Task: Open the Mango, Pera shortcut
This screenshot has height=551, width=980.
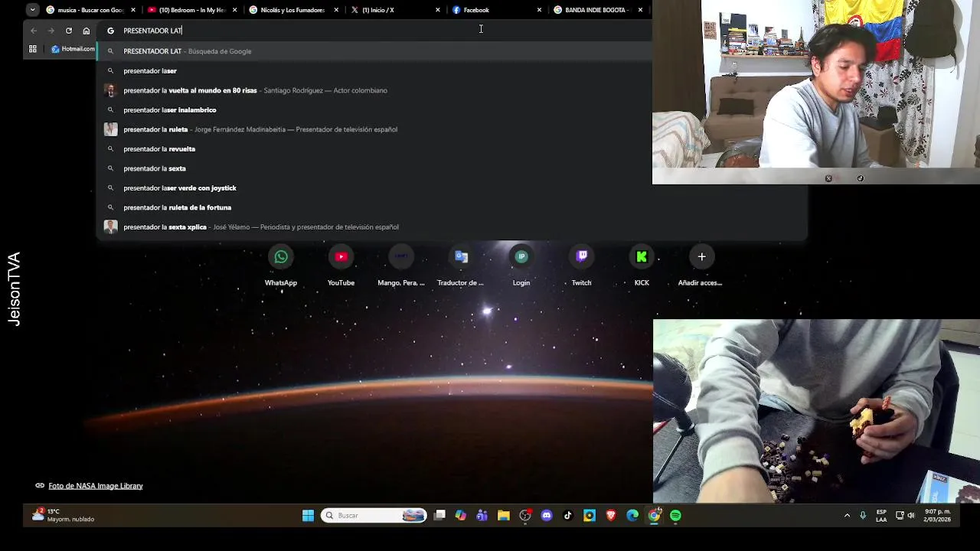Action: pos(401,257)
